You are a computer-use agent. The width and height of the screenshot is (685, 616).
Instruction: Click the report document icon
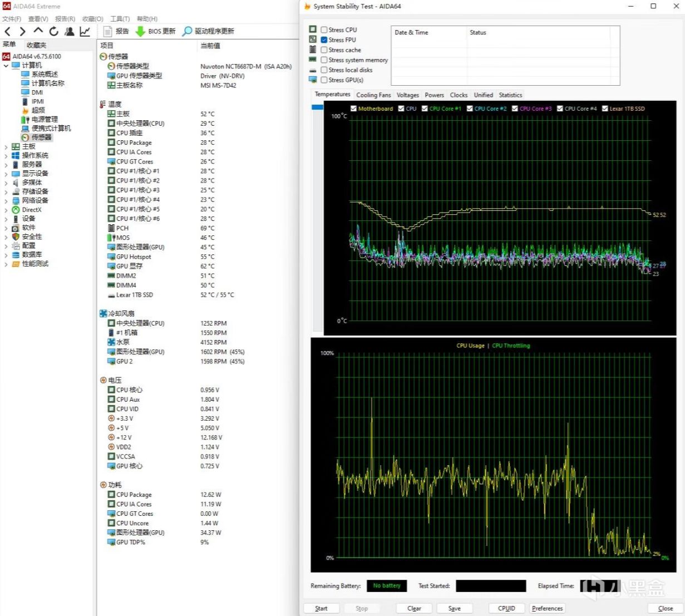[x=107, y=32]
